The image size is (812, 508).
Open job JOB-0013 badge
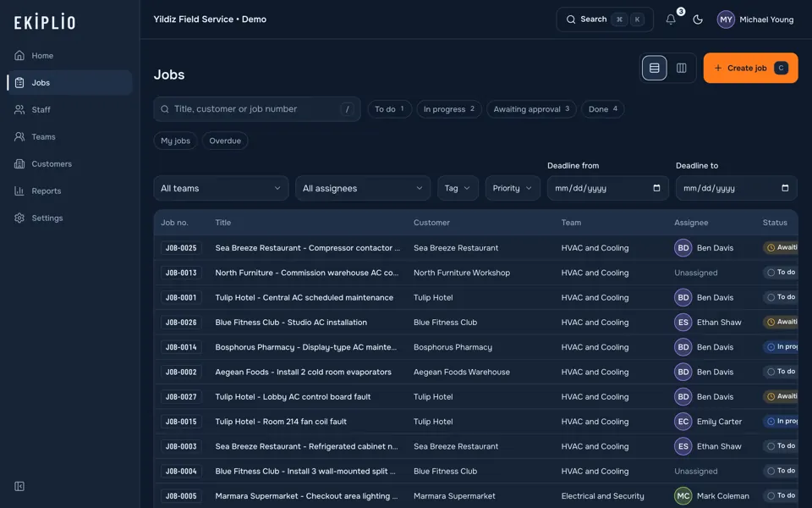pyautogui.click(x=181, y=273)
